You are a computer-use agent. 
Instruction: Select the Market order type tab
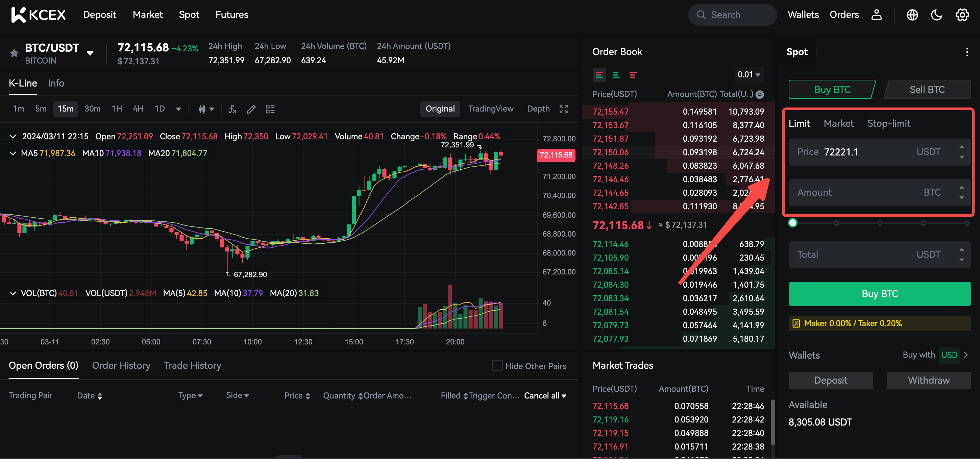click(x=838, y=123)
